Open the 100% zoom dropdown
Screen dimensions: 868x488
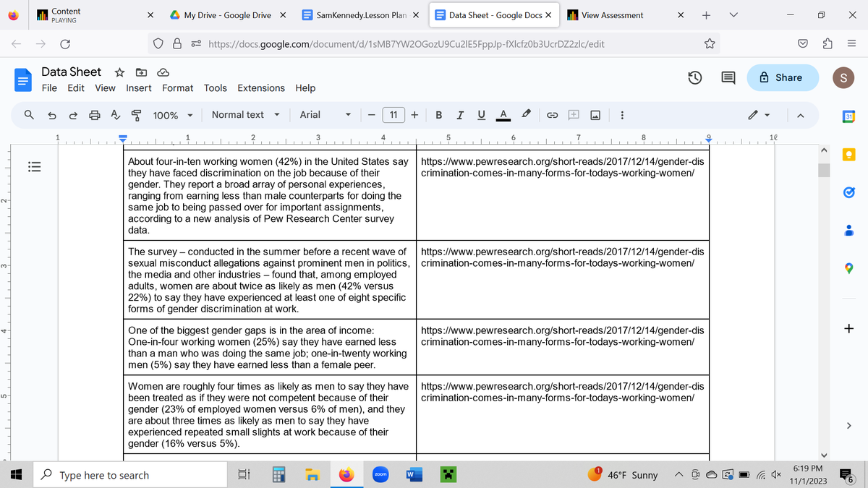pos(173,114)
